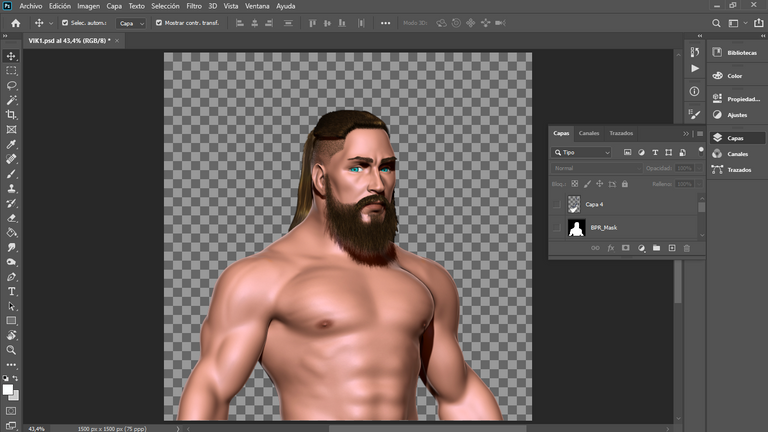Select the Rectangle shape tool

pos(11,321)
